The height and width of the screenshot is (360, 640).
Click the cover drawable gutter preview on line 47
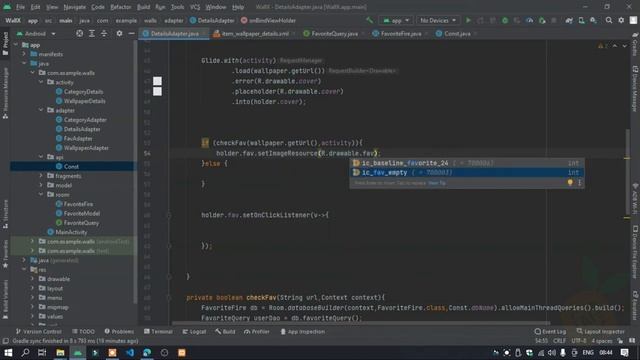coord(157,81)
